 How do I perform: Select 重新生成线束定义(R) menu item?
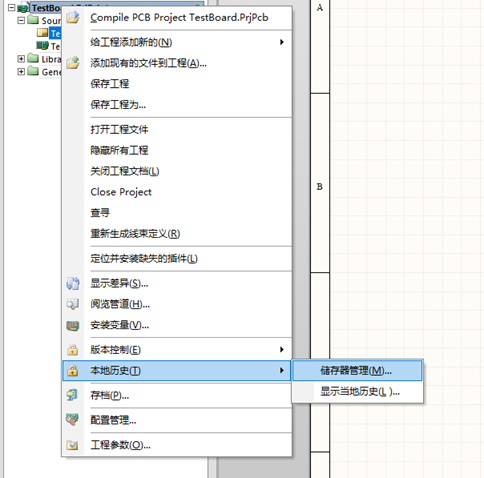[177, 233]
